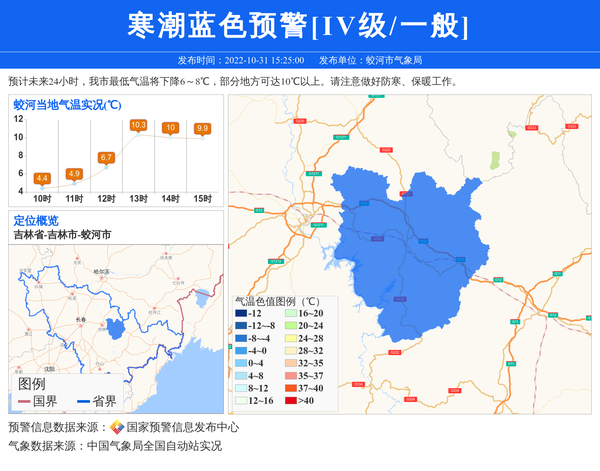Click the 蛟河当地气温实况 chart heading

(67, 104)
